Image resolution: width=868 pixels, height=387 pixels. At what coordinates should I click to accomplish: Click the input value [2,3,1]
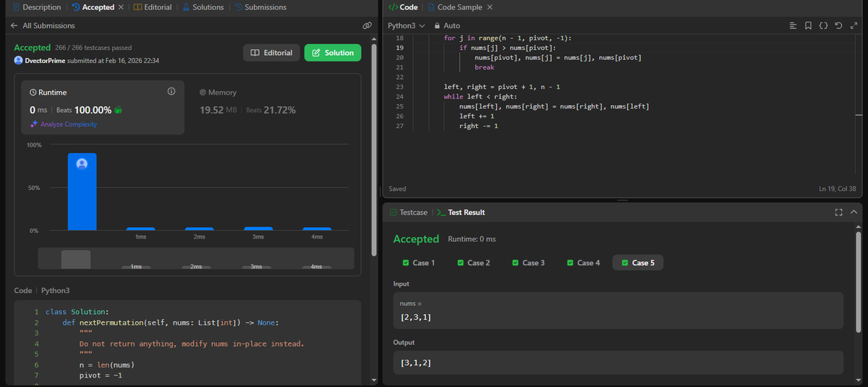point(417,317)
